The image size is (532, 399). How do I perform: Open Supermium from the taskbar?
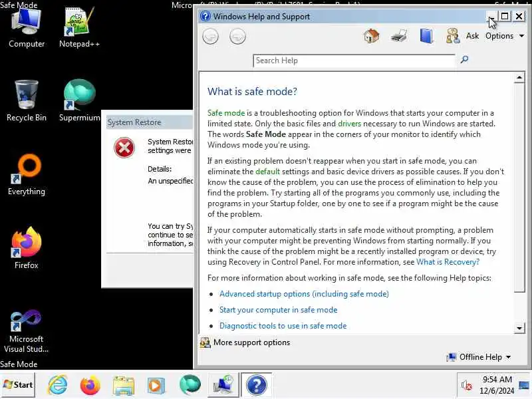click(190, 385)
